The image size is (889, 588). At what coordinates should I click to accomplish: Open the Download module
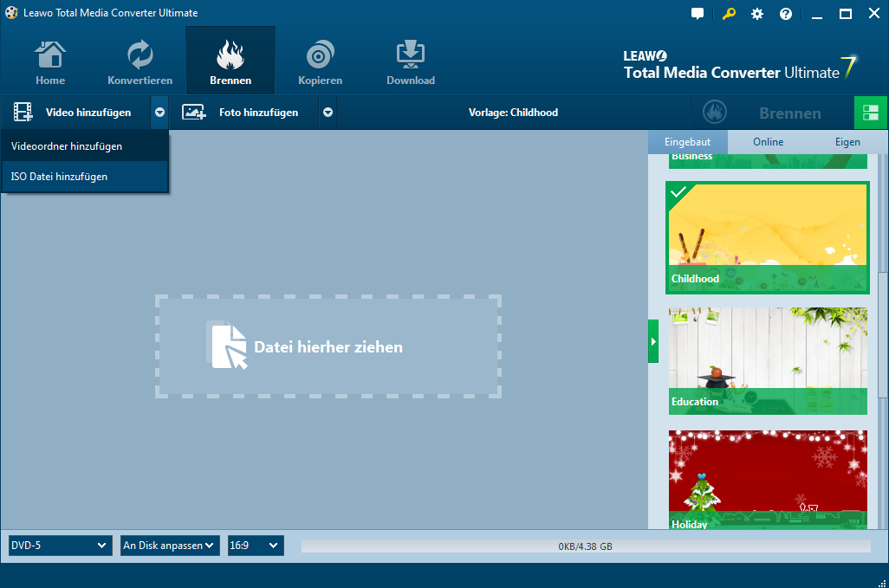tap(411, 62)
